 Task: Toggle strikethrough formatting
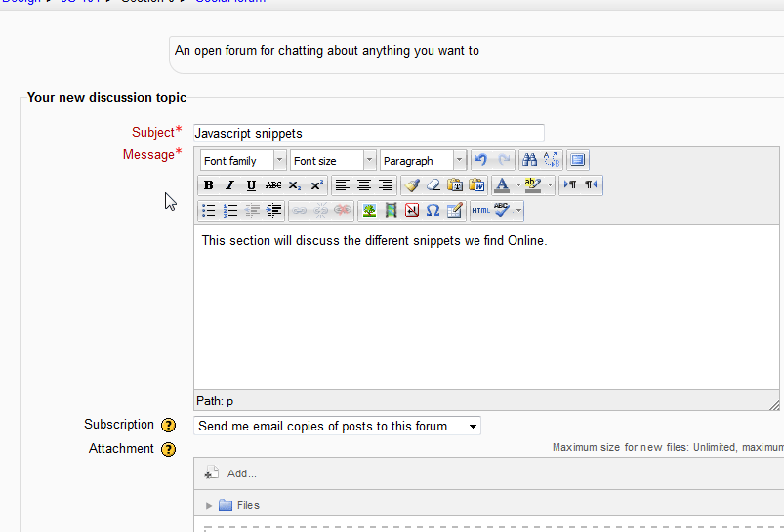(273, 185)
